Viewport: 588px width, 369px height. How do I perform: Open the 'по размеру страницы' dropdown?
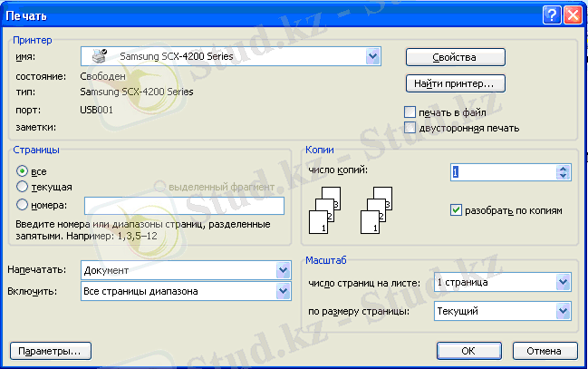point(563,312)
